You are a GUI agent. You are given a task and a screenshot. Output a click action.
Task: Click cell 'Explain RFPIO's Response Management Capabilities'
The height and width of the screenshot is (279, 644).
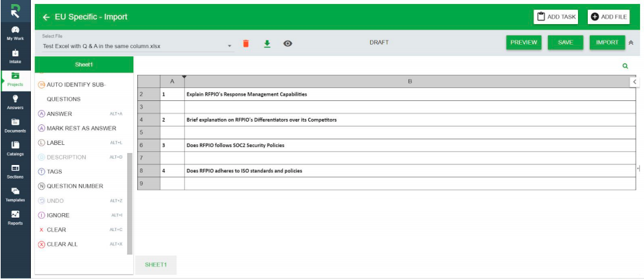(x=410, y=94)
